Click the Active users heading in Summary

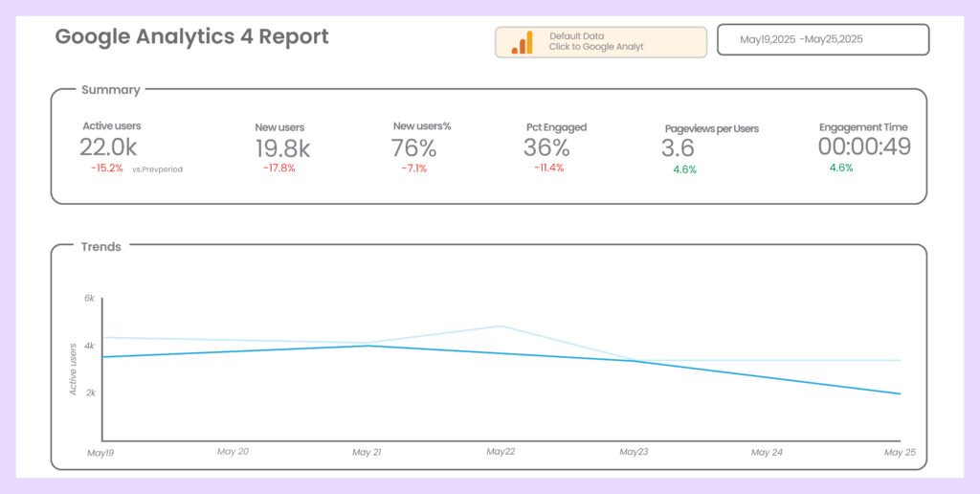(112, 125)
